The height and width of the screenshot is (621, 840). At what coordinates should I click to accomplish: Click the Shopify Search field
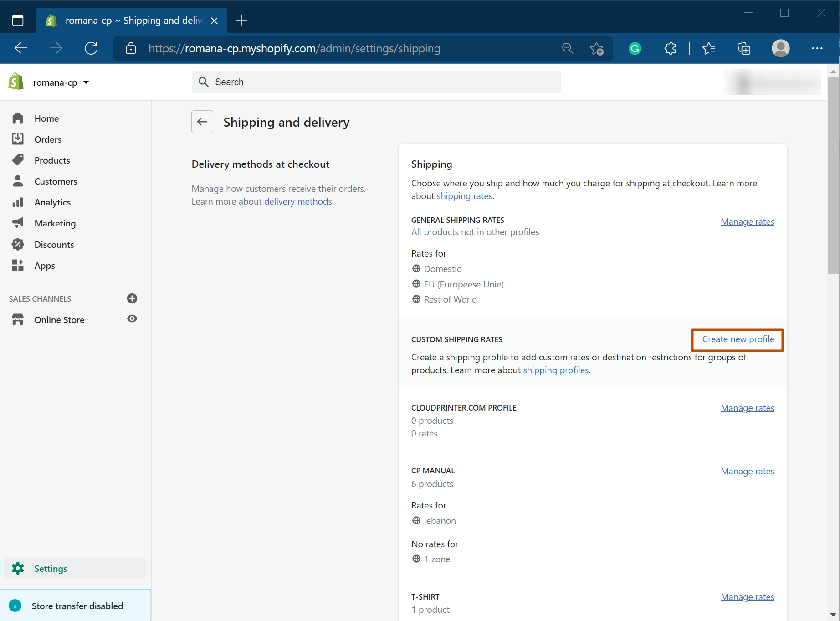[376, 82]
